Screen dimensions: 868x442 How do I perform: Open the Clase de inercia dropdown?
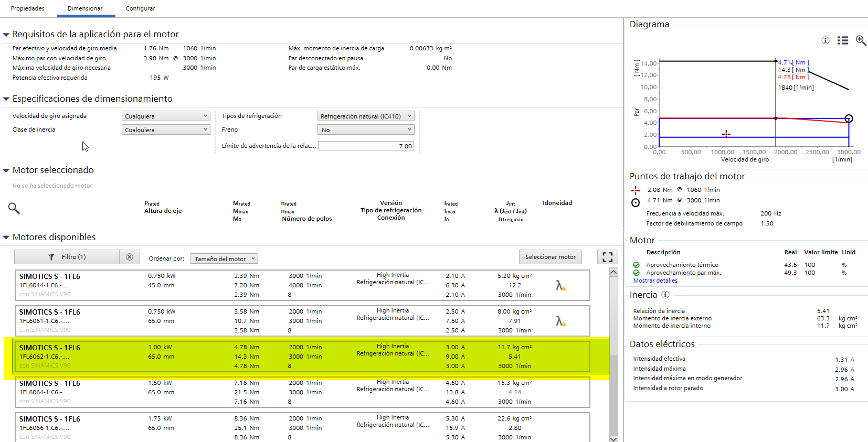(x=166, y=130)
